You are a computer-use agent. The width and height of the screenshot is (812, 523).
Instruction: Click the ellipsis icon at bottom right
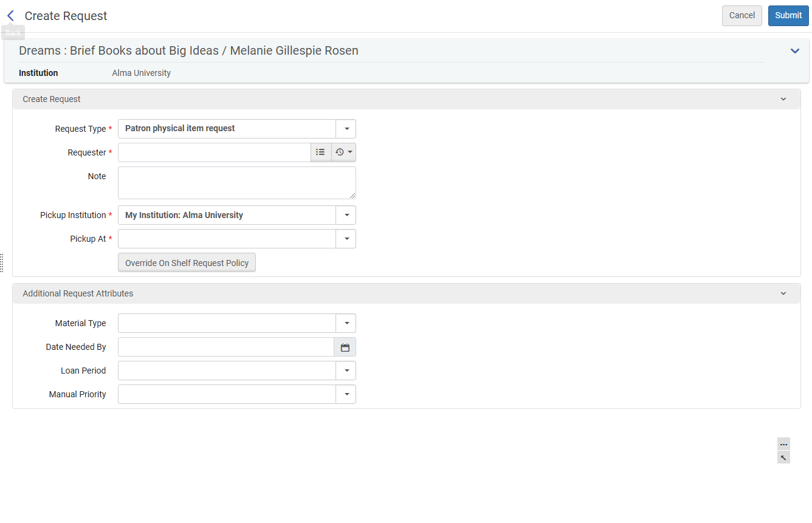click(x=783, y=444)
